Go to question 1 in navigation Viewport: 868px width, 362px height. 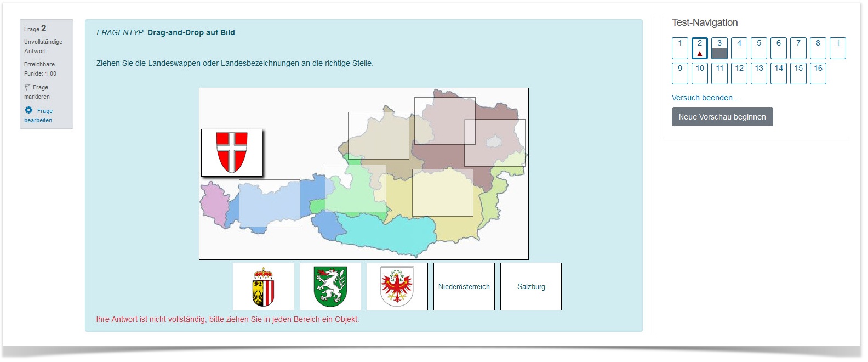680,48
